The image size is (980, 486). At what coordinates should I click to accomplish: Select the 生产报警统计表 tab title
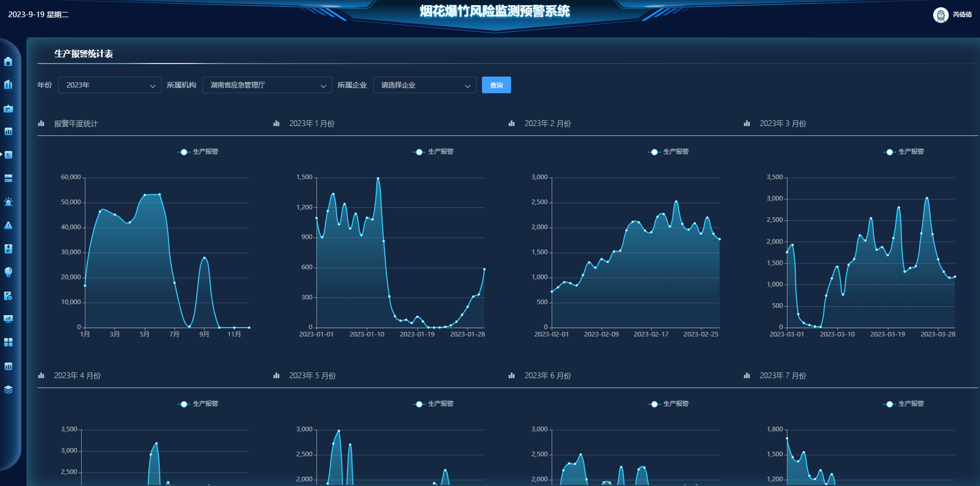coord(84,54)
